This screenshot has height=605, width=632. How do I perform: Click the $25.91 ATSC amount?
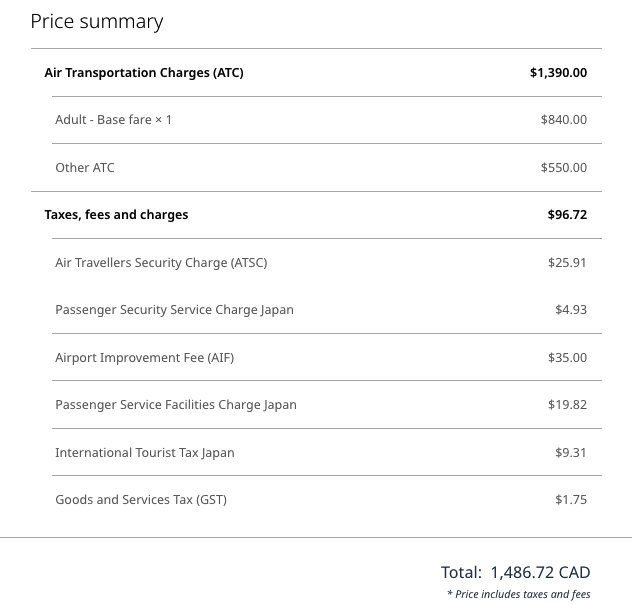567,263
